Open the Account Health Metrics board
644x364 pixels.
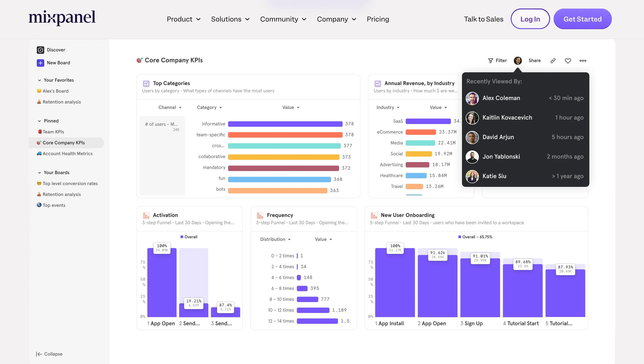[x=67, y=153]
